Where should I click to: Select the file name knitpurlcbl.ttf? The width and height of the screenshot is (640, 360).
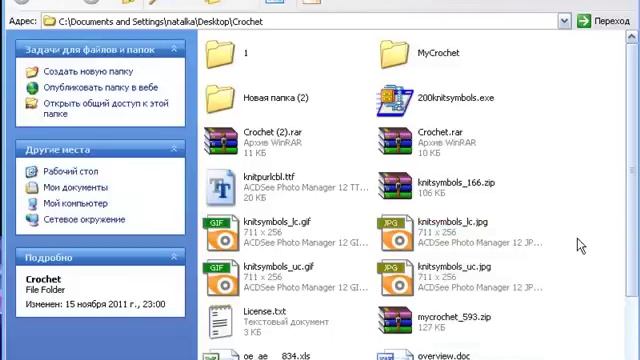(269, 177)
